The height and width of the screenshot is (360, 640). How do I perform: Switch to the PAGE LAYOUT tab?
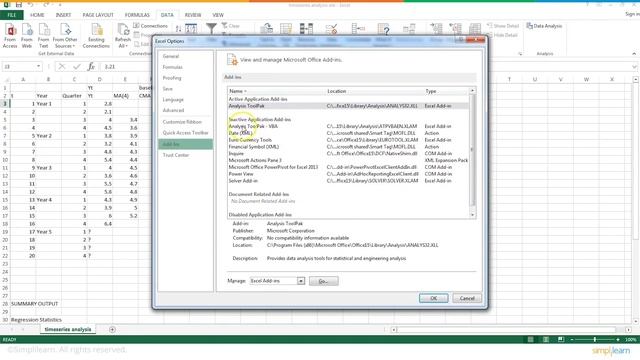pyautogui.click(x=98, y=15)
